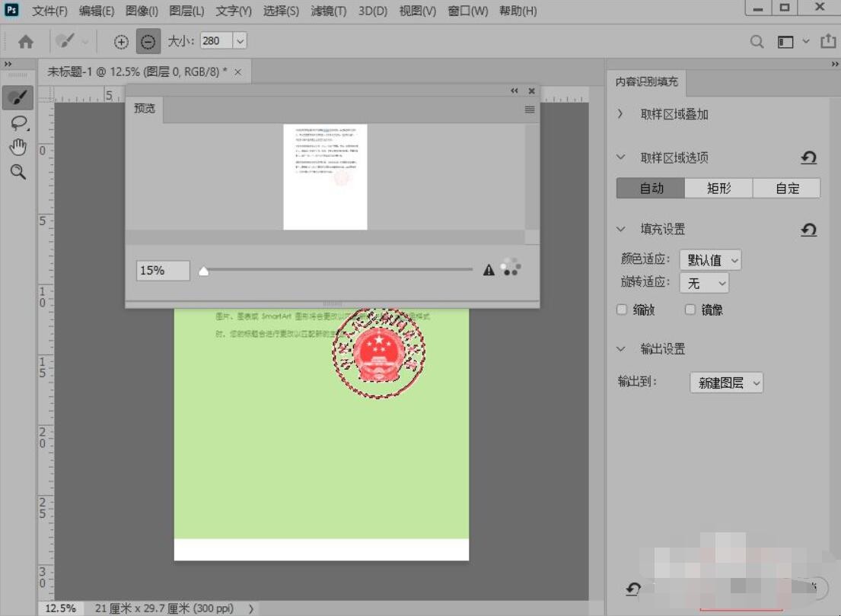
Task: Collapse the 取样区域选项 section
Action: (x=620, y=157)
